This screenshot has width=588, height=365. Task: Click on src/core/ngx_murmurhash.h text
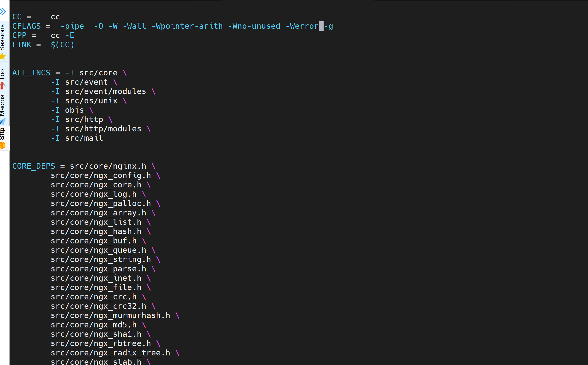tap(110, 315)
